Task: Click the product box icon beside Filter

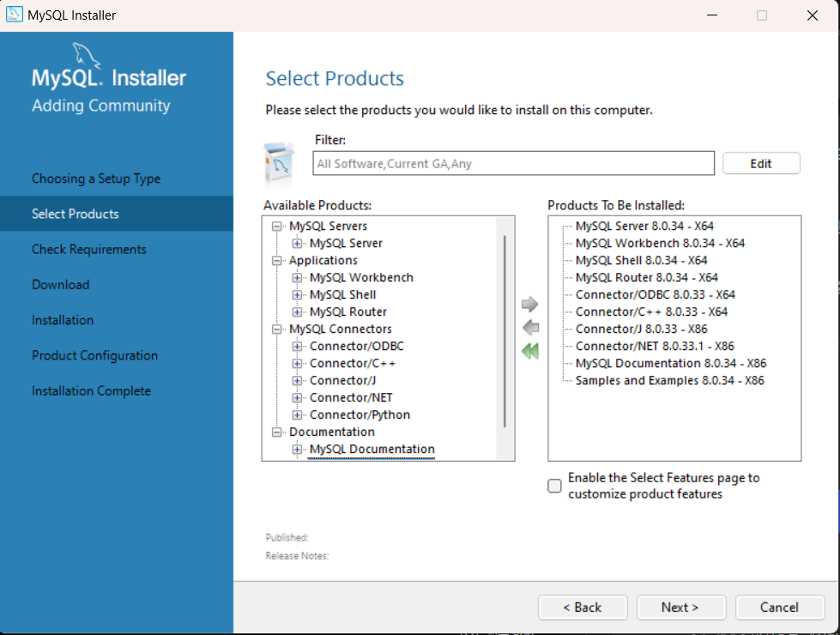Action: click(x=279, y=162)
